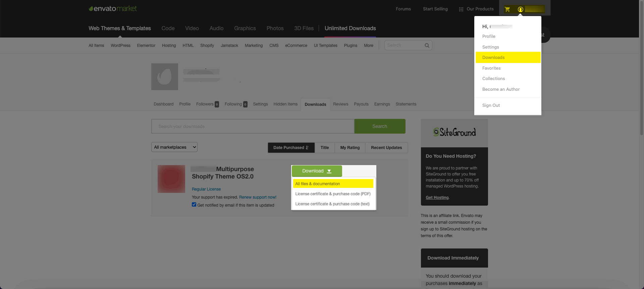Viewport: 644px width, 289px height.
Task: Expand the More category menu
Action: pyautogui.click(x=368, y=46)
